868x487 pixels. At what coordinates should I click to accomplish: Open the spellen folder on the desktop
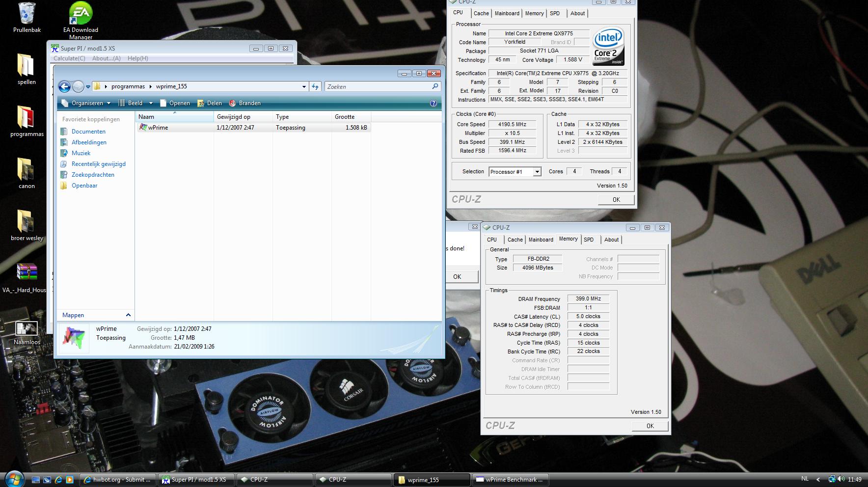click(x=26, y=65)
